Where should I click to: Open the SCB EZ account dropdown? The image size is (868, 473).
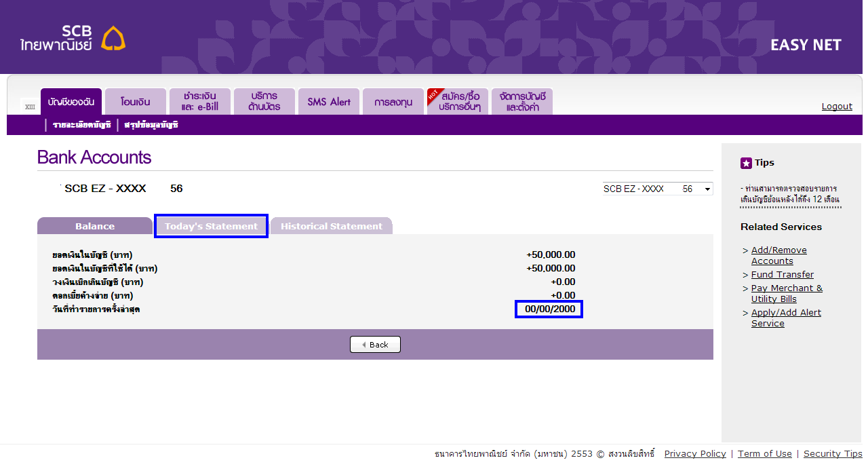coord(658,189)
